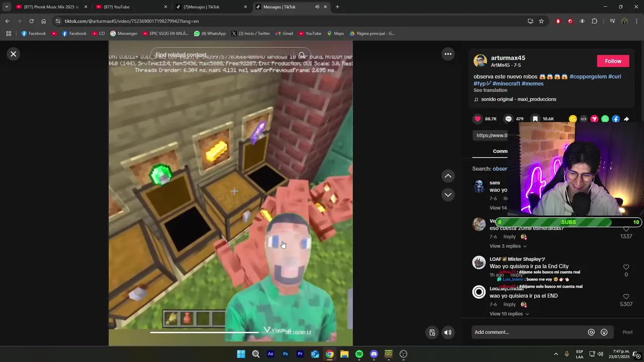644x362 pixels.
Task: Like LOAF Mister Shapley's comment
Action: point(626,267)
